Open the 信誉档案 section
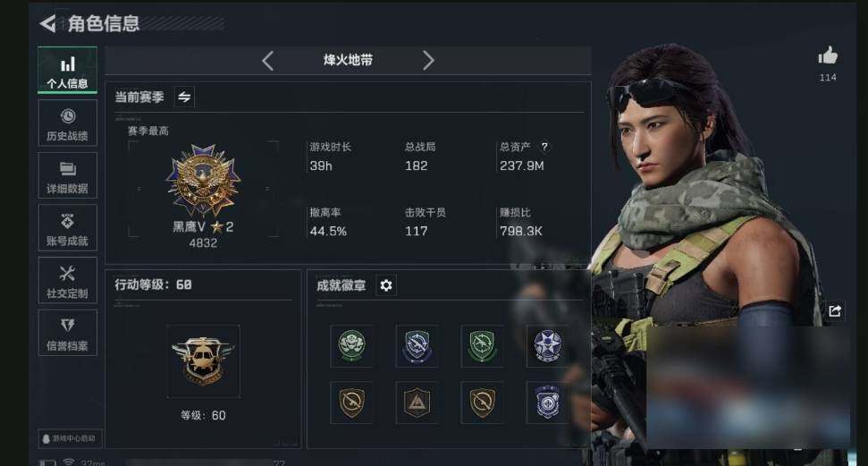 tap(68, 333)
